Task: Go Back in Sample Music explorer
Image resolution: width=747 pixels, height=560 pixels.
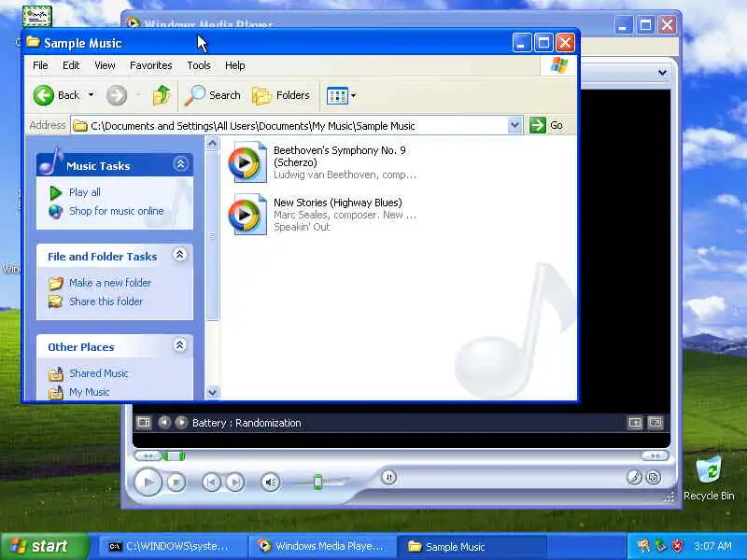Action: 56,95
